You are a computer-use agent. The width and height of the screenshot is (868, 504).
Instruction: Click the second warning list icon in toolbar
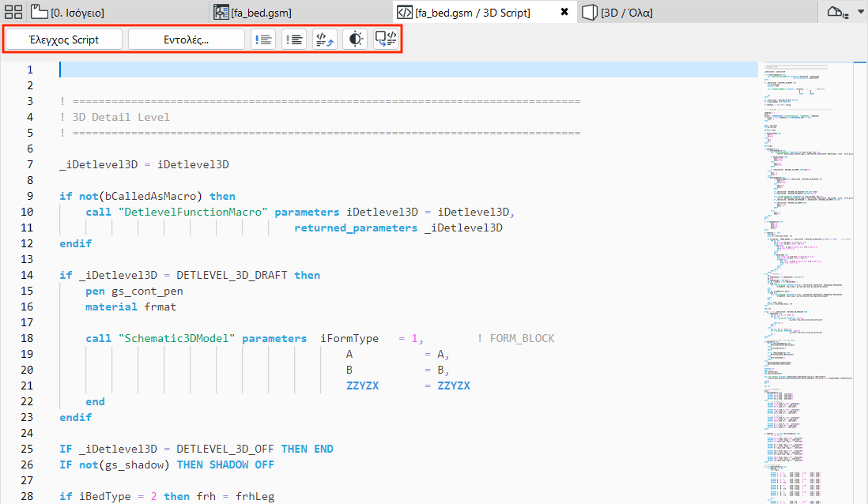[x=293, y=38]
